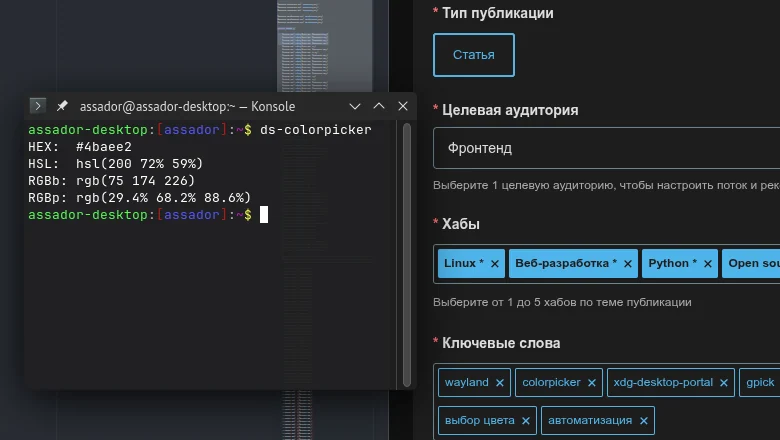Click the code minimap behind Konsole
The width and height of the screenshot is (780, 440).
324,46
